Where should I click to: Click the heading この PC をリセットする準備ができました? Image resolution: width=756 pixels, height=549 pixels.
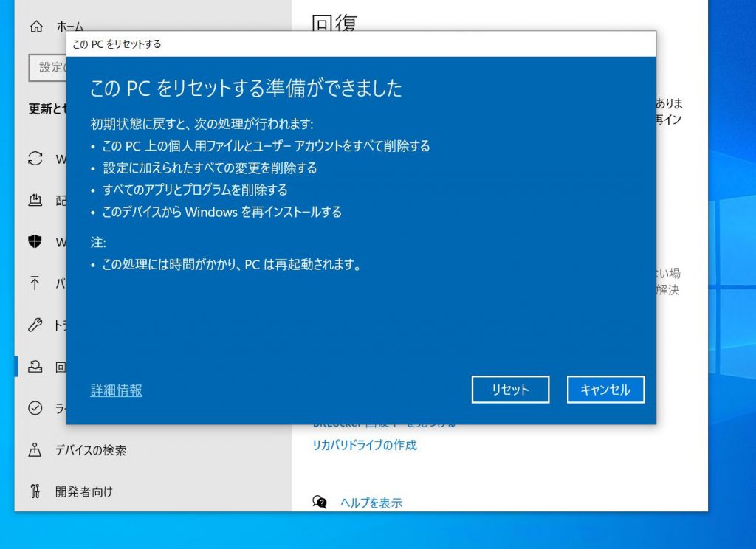point(246,89)
